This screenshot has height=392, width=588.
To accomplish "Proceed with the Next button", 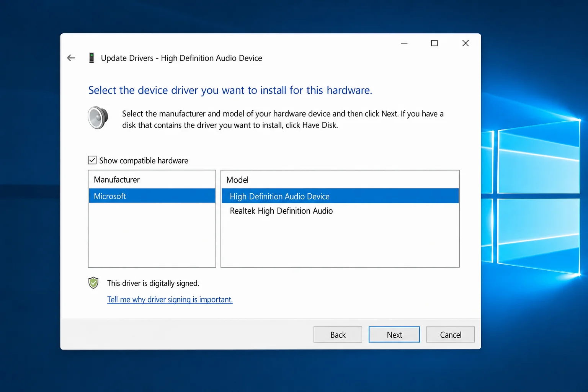I will point(394,335).
